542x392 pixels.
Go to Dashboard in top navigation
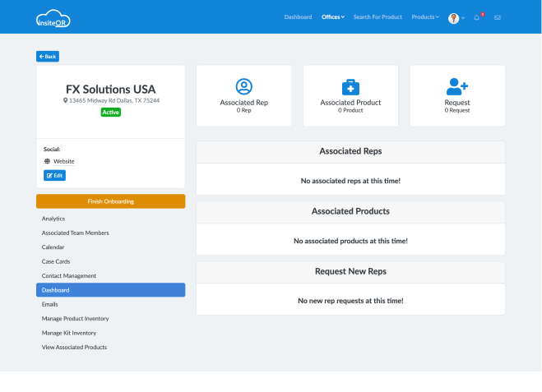(x=298, y=17)
